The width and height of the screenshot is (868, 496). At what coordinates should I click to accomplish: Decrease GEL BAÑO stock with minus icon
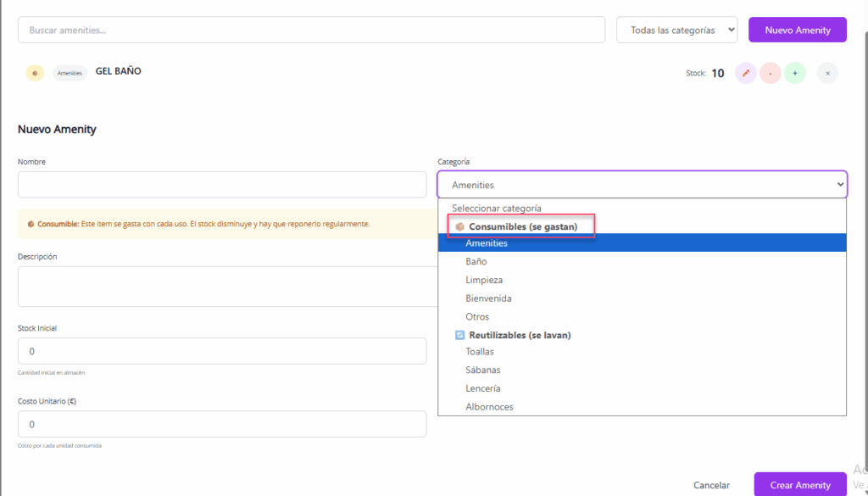pos(770,73)
